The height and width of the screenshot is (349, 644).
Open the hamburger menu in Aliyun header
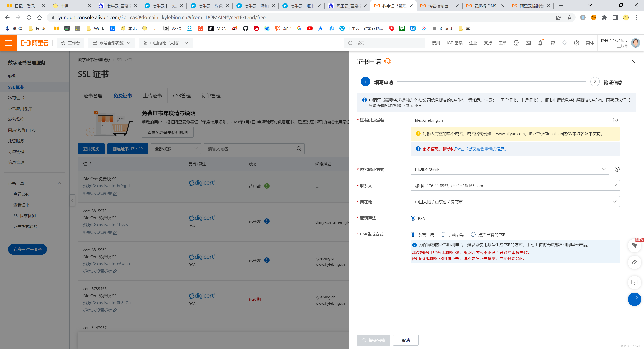pyautogui.click(x=8, y=43)
